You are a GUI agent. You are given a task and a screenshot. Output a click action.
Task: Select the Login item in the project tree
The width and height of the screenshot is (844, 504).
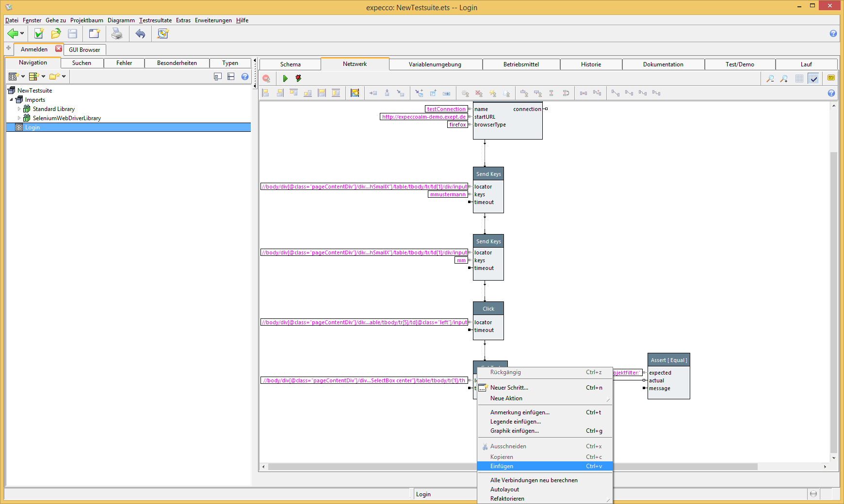[32, 127]
